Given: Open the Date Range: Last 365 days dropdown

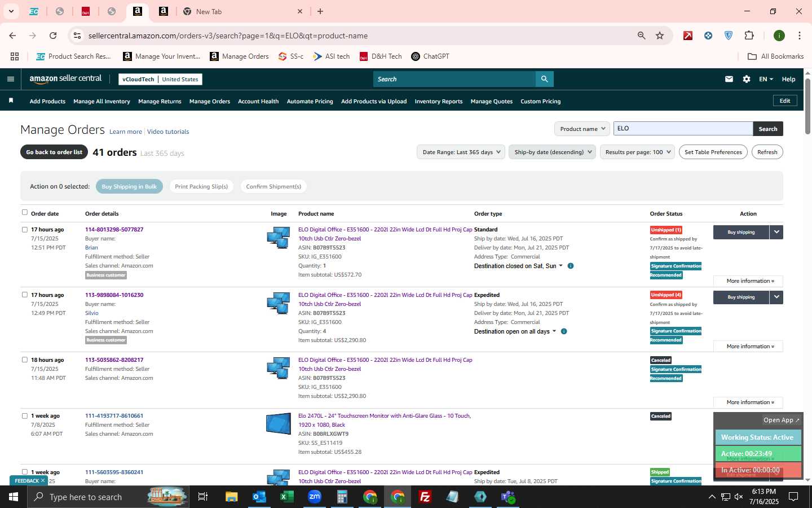Looking at the screenshot, I should pos(461,152).
